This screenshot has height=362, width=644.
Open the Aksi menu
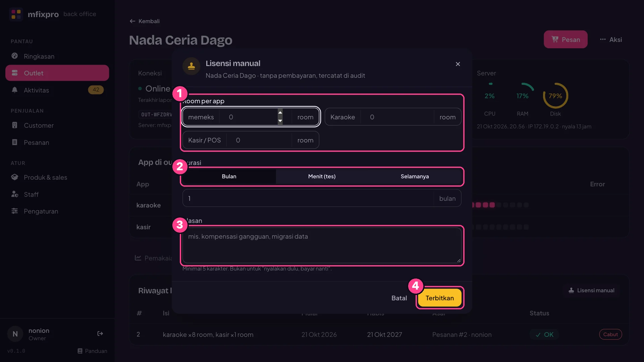[611, 40]
